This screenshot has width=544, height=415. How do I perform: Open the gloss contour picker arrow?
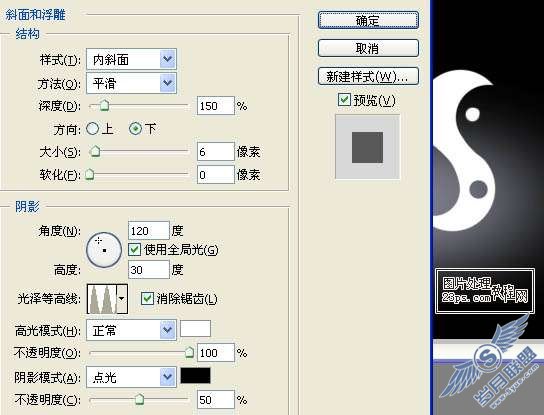click(122, 299)
